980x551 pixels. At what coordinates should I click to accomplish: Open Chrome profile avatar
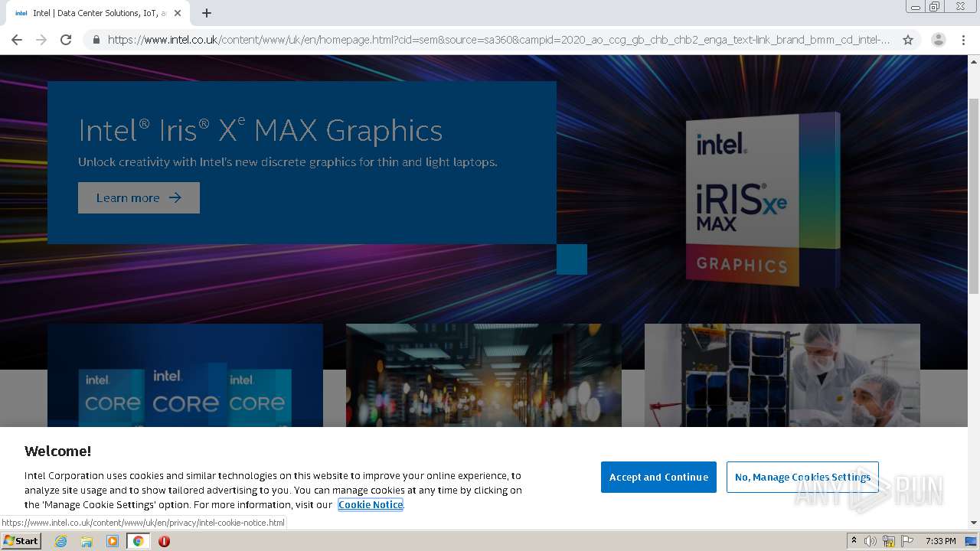pyautogui.click(x=938, y=40)
